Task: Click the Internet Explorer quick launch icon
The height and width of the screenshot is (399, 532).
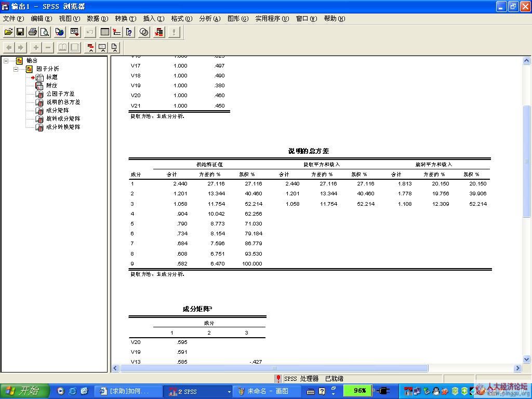Action: tap(72, 391)
